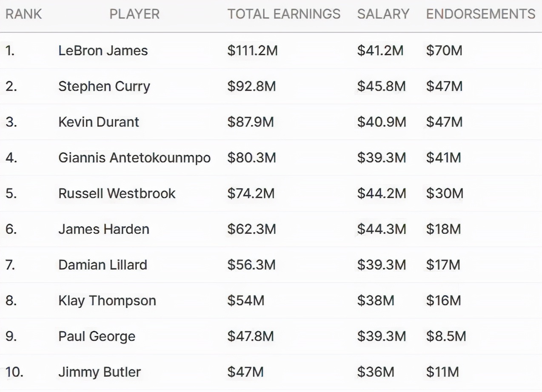
Task: Click the Klay Thompson player name
Action: click(x=107, y=301)
